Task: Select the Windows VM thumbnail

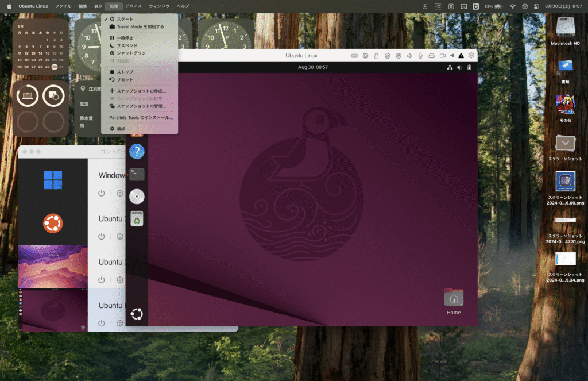Action: click(x=53, y=180)
